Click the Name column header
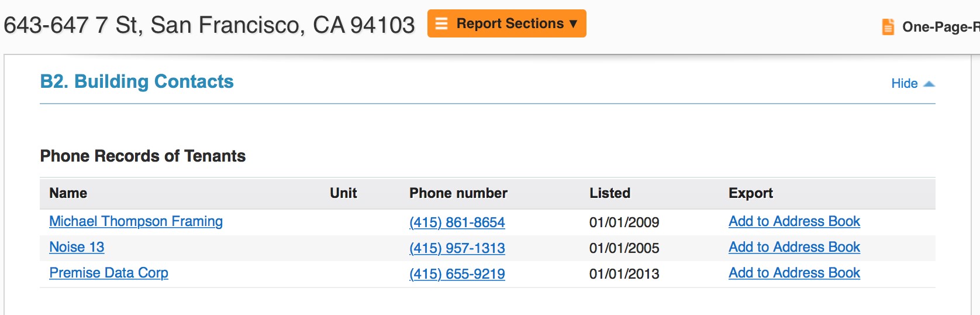 coord(68,193)
